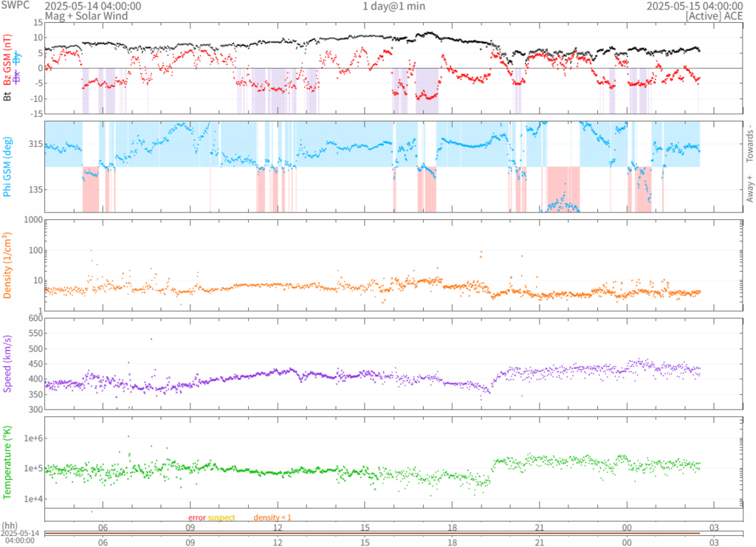Open the 'Mag + Solar Wind' plot type selector

tap(86, 16)
